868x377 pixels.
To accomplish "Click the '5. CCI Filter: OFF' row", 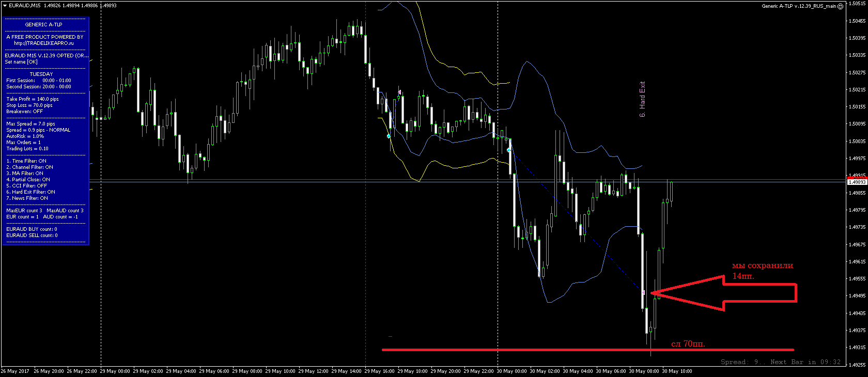I will [x=27, y=186].
